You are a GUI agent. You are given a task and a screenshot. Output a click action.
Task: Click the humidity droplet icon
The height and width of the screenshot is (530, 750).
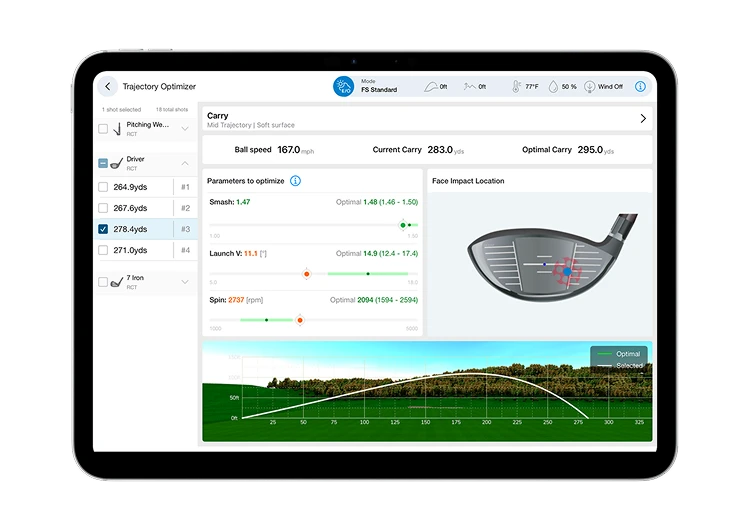coord(553,87)
